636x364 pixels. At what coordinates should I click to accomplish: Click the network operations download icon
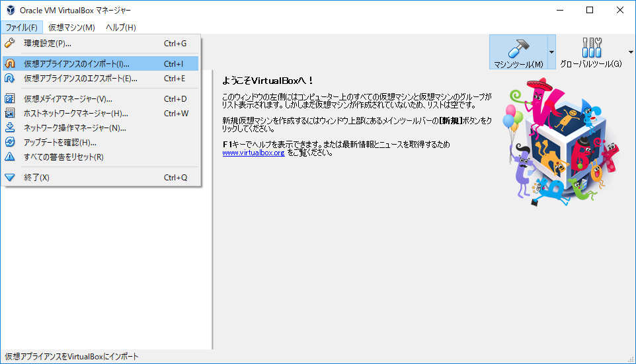click(10, 127)
